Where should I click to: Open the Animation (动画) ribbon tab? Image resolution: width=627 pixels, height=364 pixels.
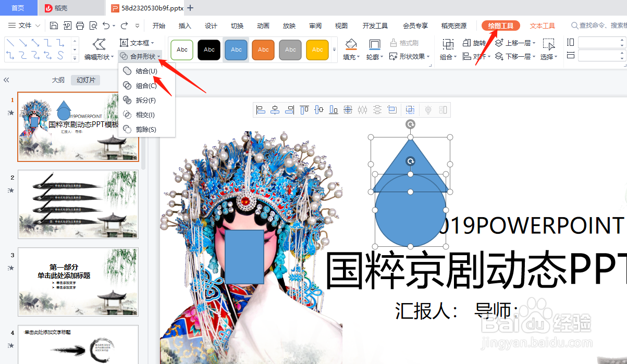[263, 26]
